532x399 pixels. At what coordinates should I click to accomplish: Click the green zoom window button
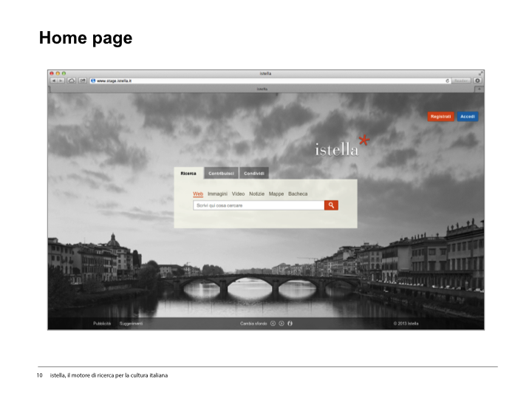(x=64, y=73)
